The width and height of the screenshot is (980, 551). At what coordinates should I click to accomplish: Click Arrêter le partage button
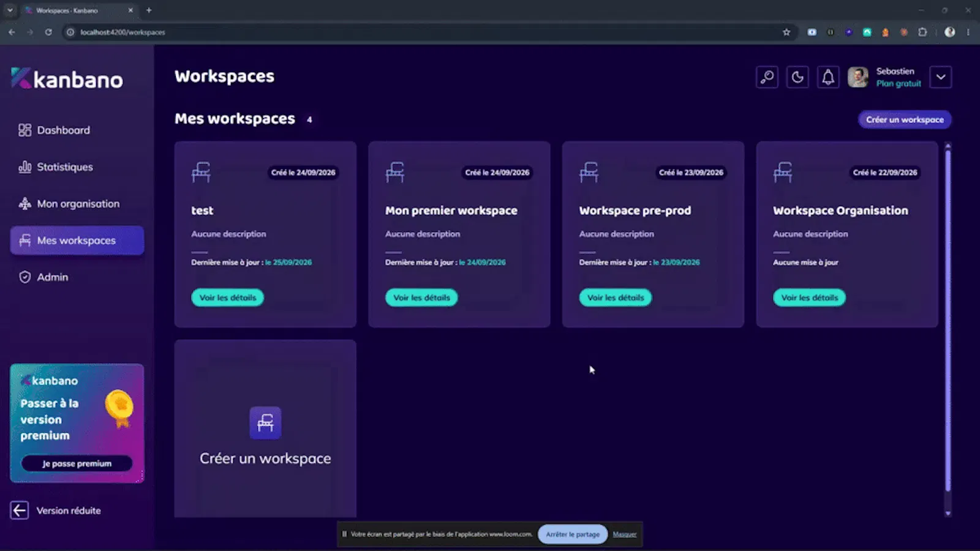pyautogui.click(x=573, y=534)
